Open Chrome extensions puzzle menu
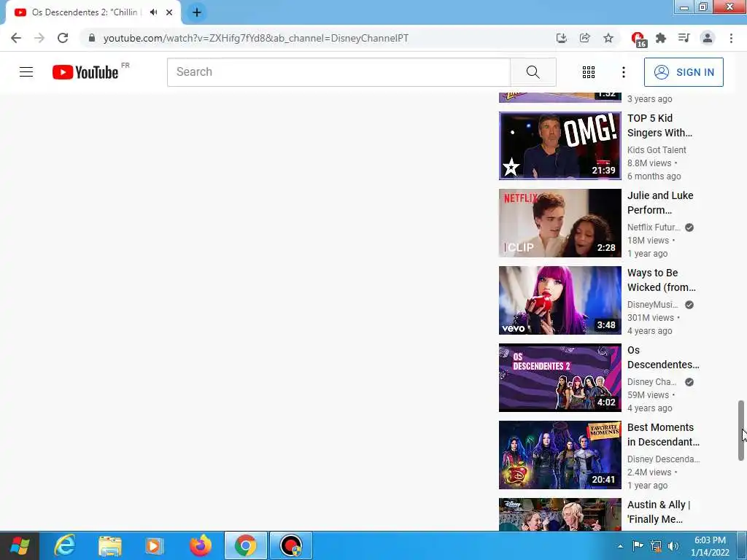This screenshot has height=560, width=747. pos(660,38)
